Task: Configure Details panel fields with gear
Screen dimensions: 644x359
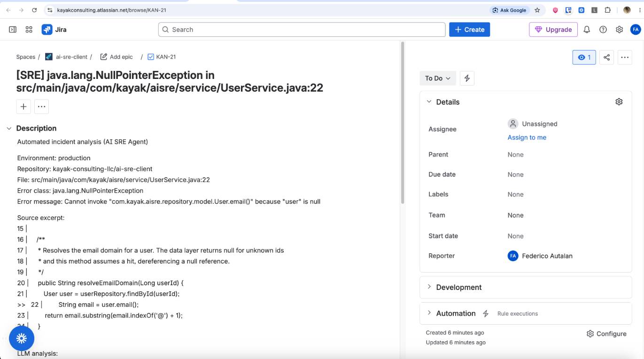Action: click(619, 102)
